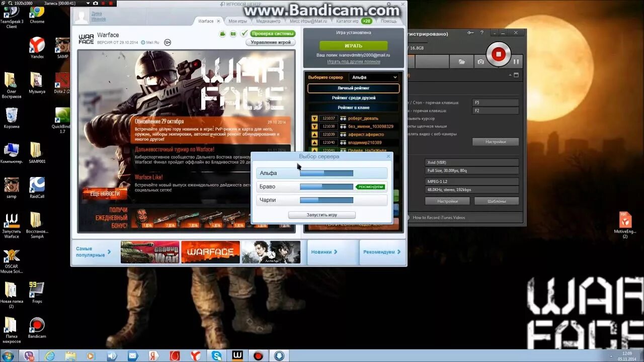Click the pause icon in Bandicam toolbar
This screenshot has width=644, height=362.
(x=516, y=61)
